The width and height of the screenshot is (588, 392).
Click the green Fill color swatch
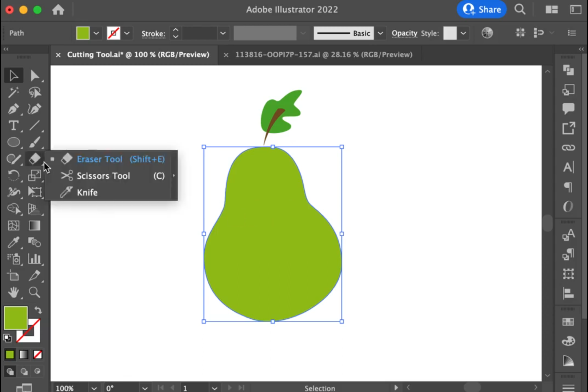(16, 318)
